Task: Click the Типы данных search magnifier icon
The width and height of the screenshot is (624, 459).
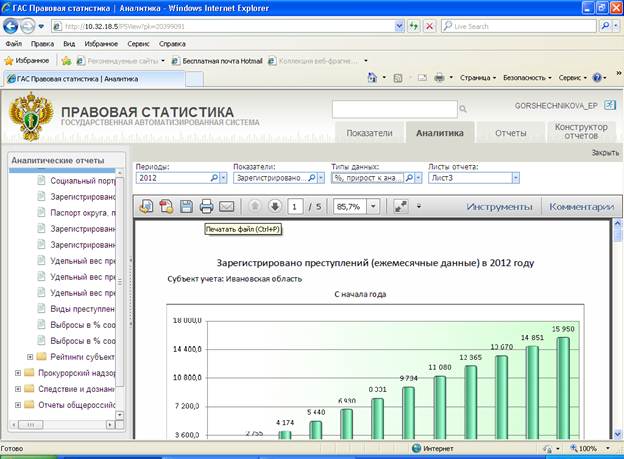Action: [x=409, y=178]
